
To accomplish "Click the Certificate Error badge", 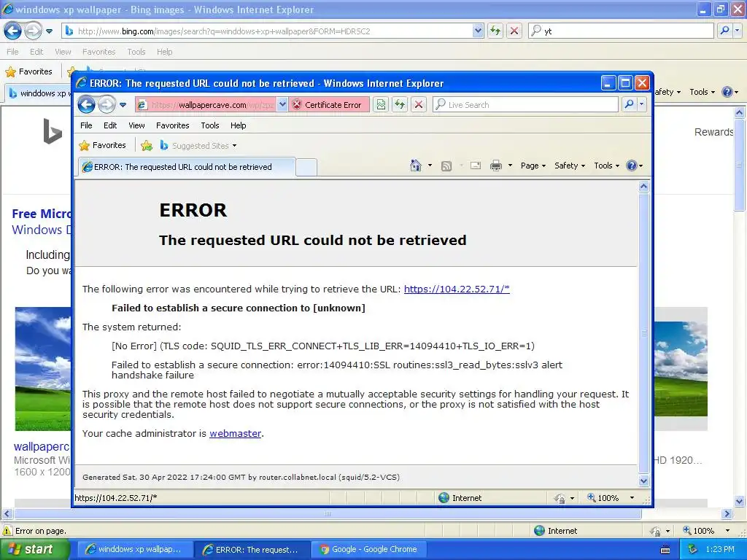I will point(328,105).
